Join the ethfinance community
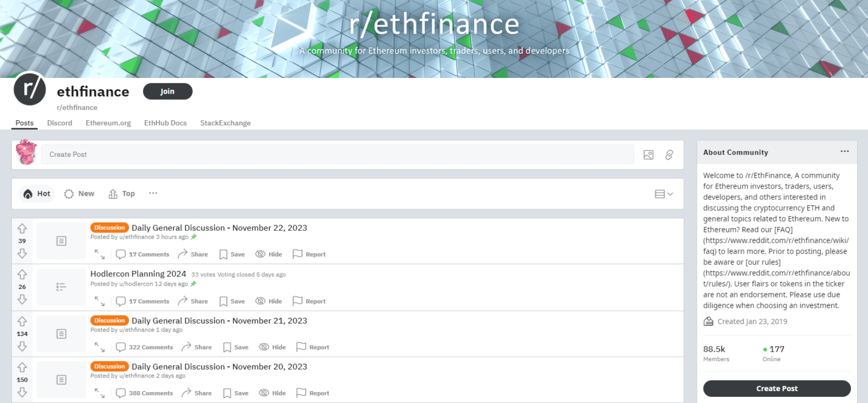The image size is (868, 403). coord(167,91)
